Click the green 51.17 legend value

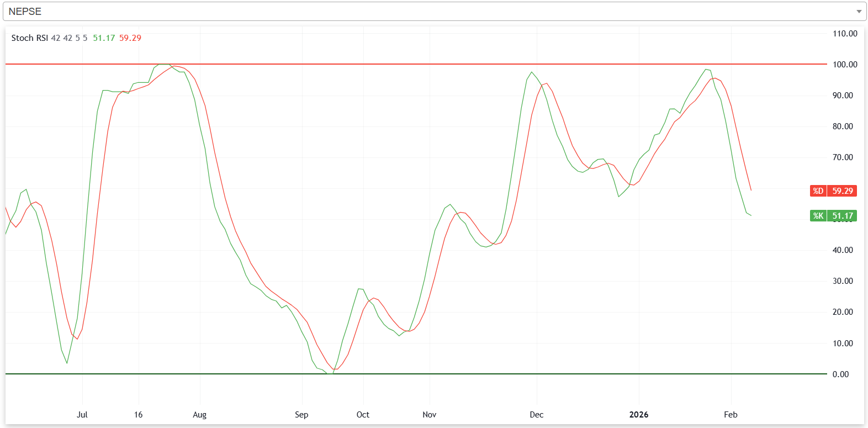point(104,38)
